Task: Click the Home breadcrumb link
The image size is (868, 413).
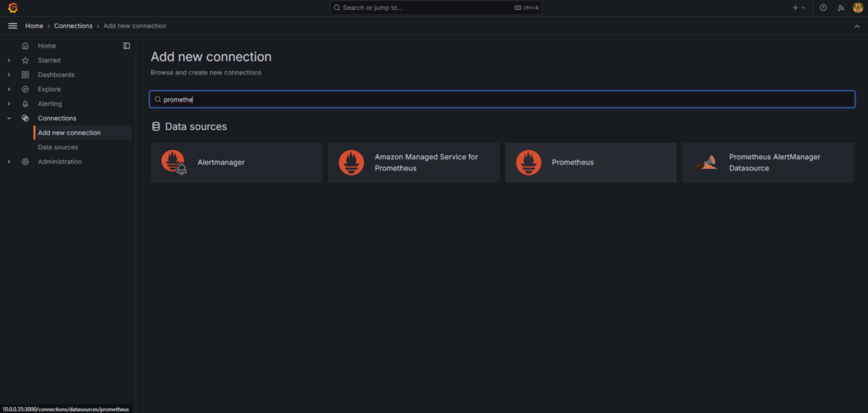Action: [34, 26]
